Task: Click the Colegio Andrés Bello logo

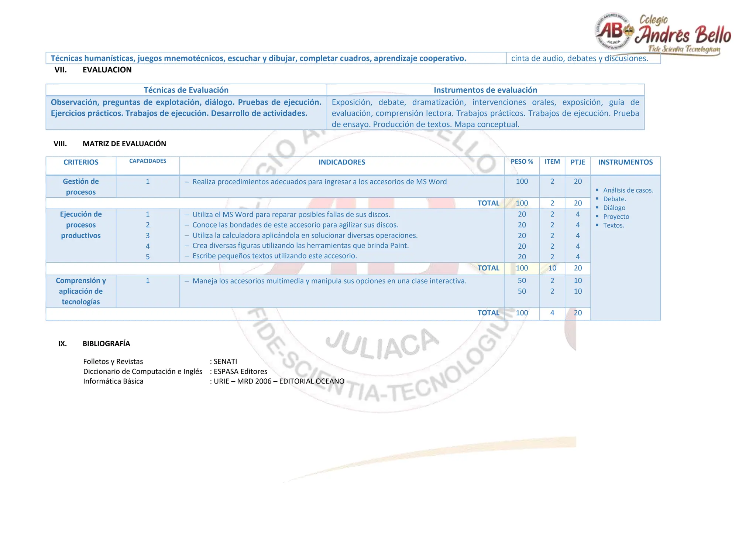Action: tap(663, 34)
